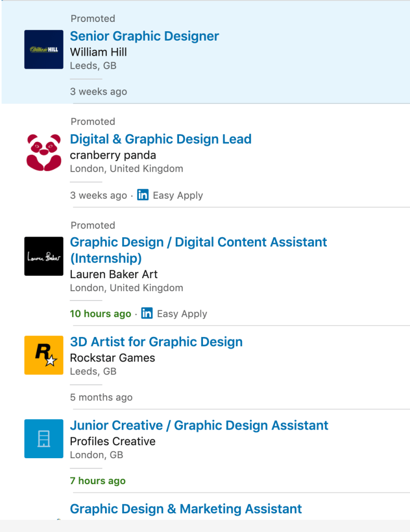Select the cranberry panda company name

pos(113,155)
